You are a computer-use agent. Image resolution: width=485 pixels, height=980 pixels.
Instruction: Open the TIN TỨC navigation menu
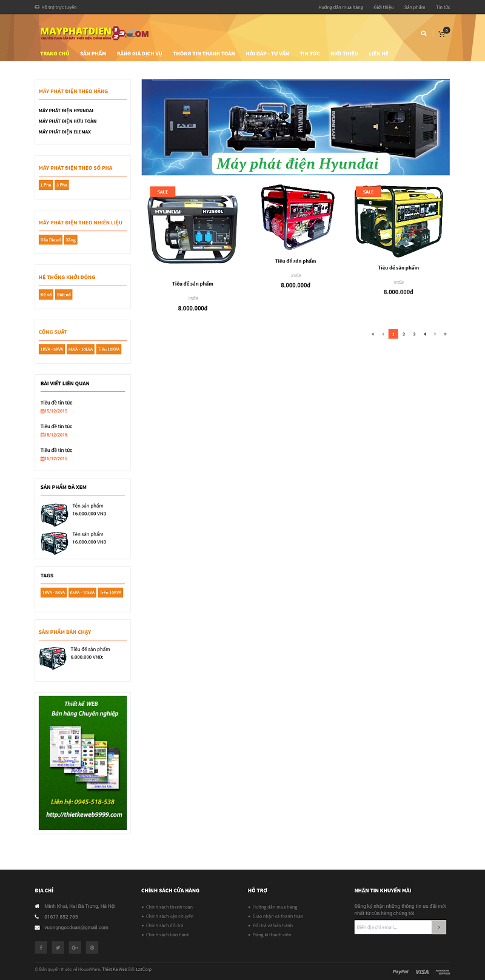point(310,53)
